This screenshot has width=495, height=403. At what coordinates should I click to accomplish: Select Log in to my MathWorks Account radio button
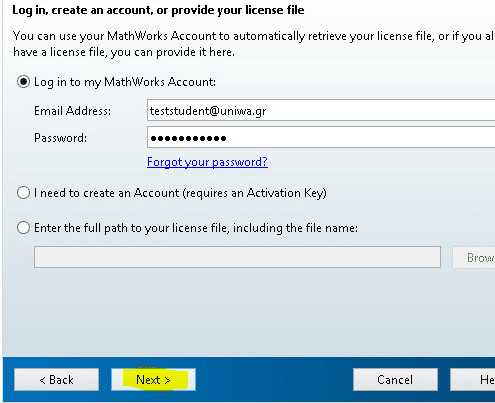23,82
